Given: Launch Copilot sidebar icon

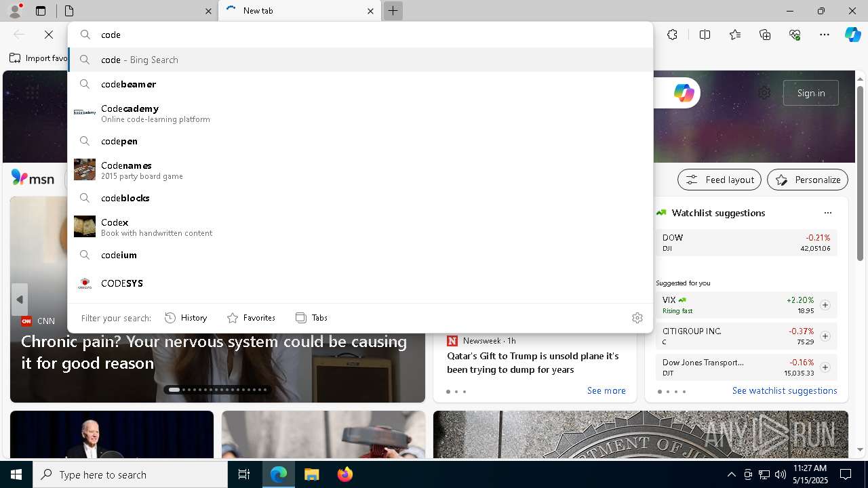Looking at the screenshot, I should 852,35.
